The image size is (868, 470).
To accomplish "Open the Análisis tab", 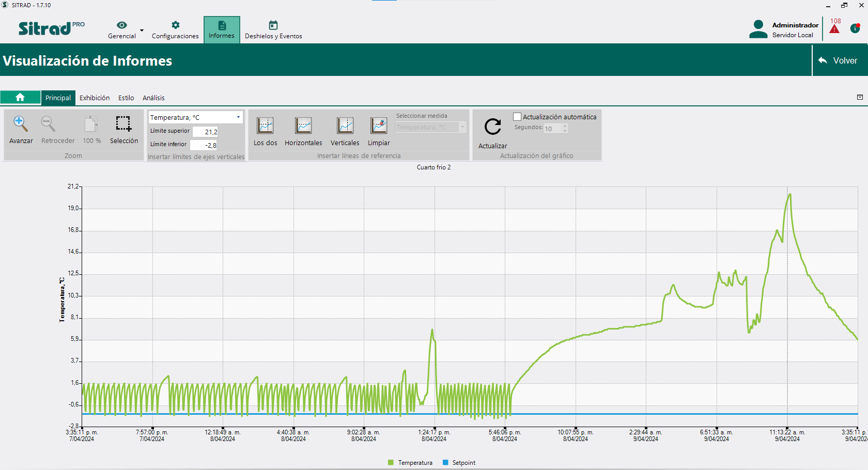I will (x=153, y=98).
